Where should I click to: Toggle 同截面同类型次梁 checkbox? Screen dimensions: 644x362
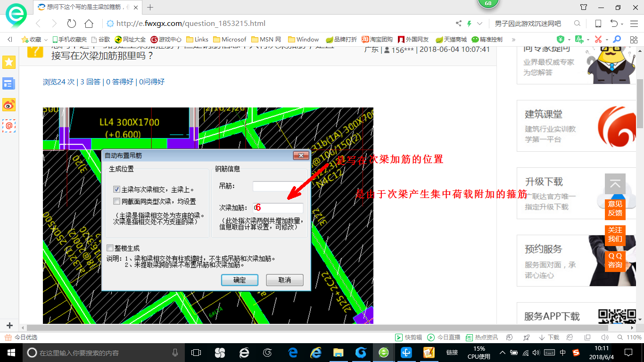pos(117,202)
